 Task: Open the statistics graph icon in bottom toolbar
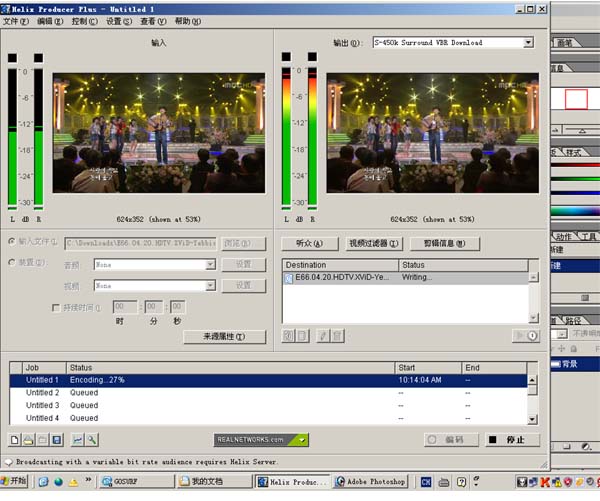tap(78, 440)
